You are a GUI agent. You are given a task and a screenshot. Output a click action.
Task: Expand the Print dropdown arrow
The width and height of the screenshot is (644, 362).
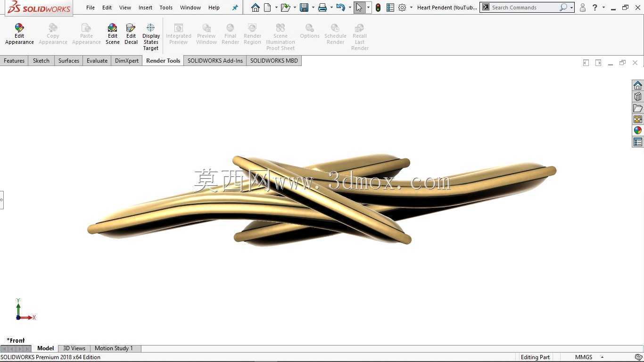331,8
